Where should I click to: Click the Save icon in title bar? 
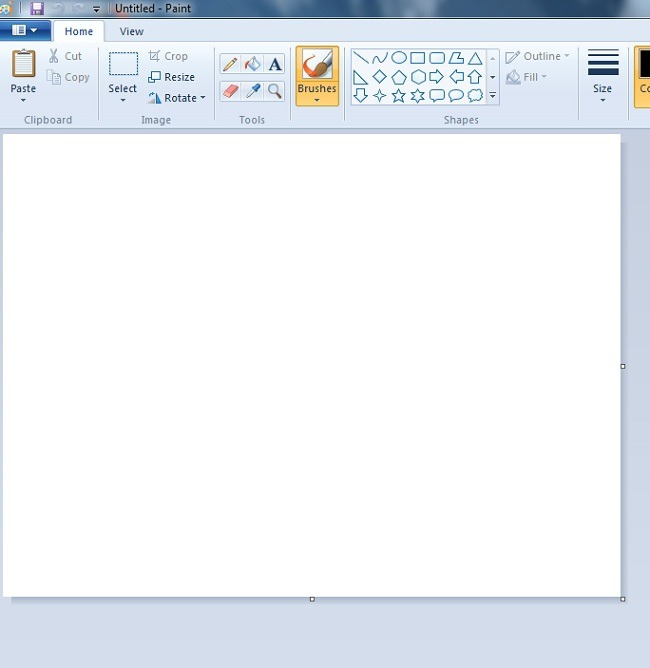click(37, 9)
